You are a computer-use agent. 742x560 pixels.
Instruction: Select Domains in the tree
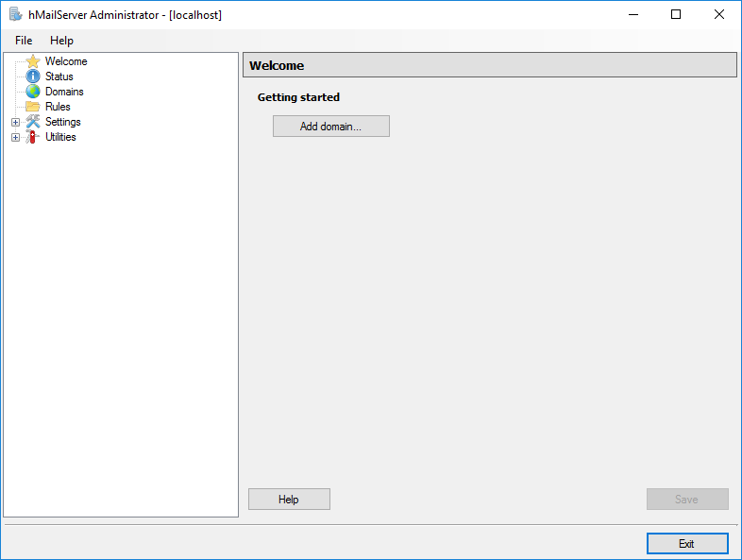click(64, 92)
